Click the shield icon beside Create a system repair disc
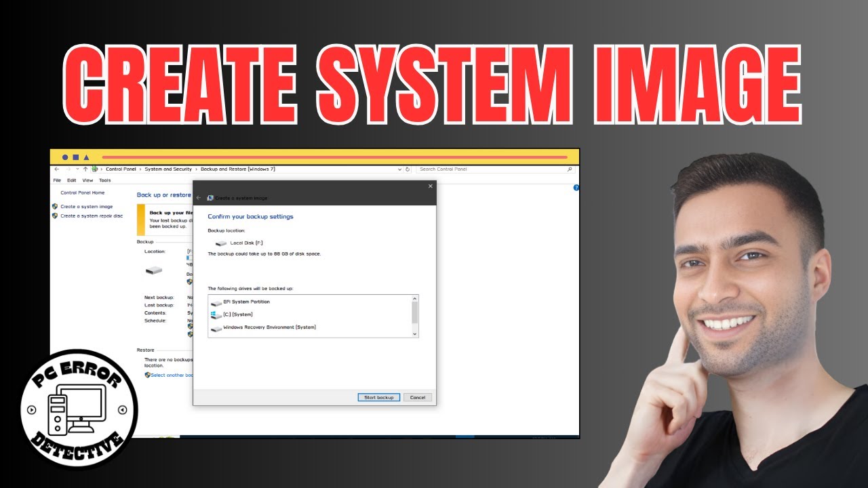This screenshot has width=868, height=488. point(55,216)
